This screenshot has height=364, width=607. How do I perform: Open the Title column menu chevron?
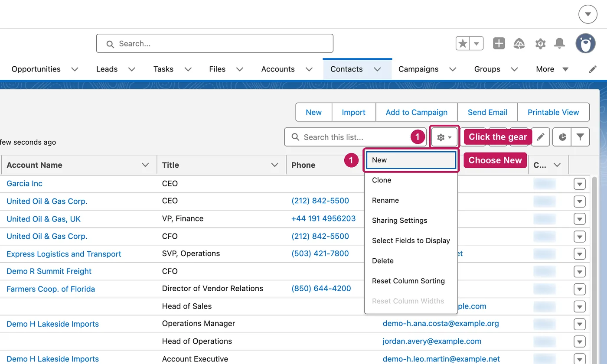(274, 165)
